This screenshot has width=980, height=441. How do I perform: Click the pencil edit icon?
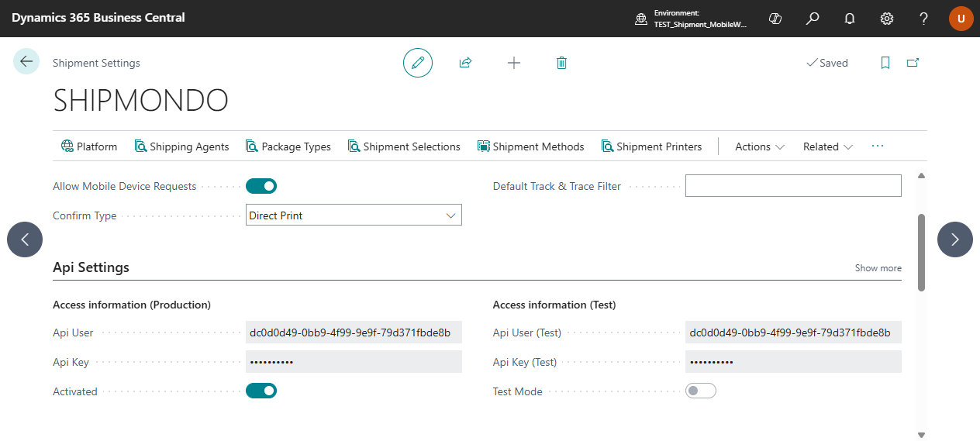[418, 63]
